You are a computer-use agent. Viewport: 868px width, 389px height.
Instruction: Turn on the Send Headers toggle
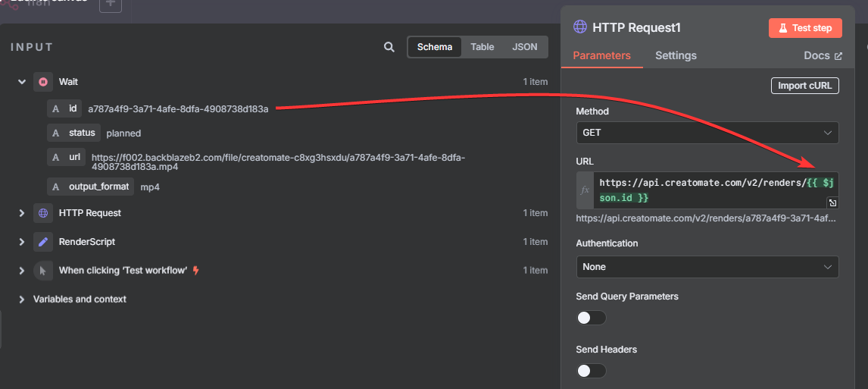coord(591,371)
